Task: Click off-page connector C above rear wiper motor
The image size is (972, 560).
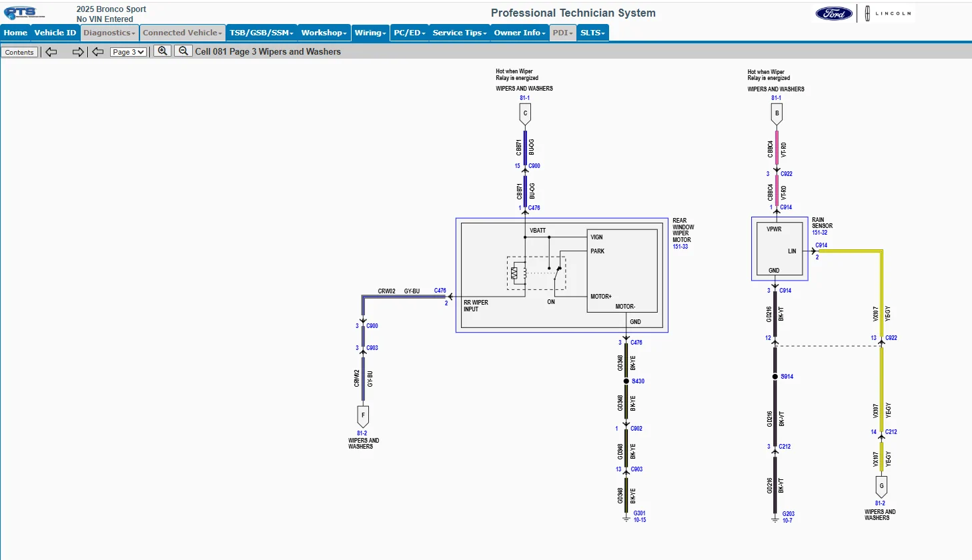Action: pos(525,114)
